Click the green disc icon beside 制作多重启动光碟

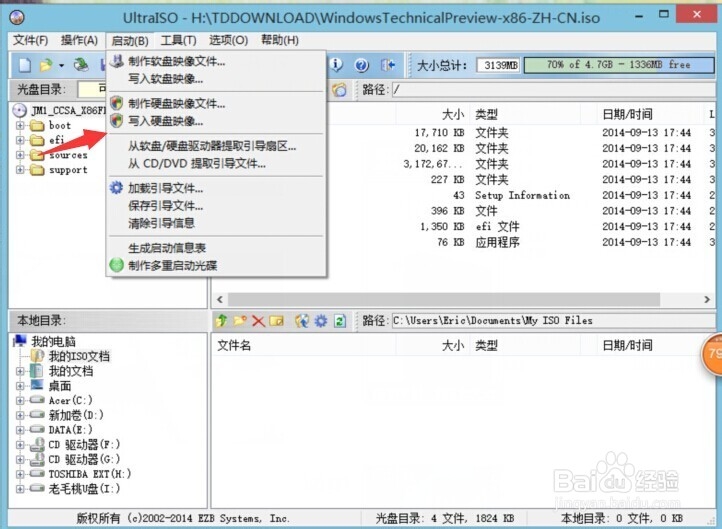(116, 265)
